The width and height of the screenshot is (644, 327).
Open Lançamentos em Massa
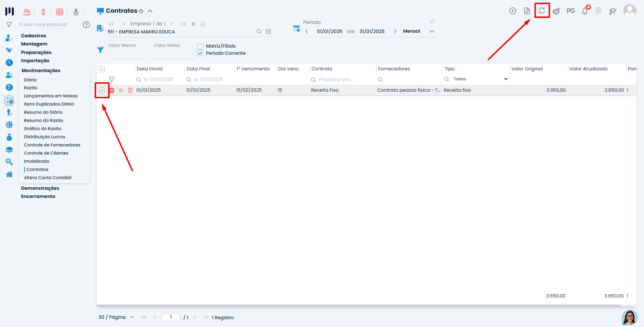[50, 96]
